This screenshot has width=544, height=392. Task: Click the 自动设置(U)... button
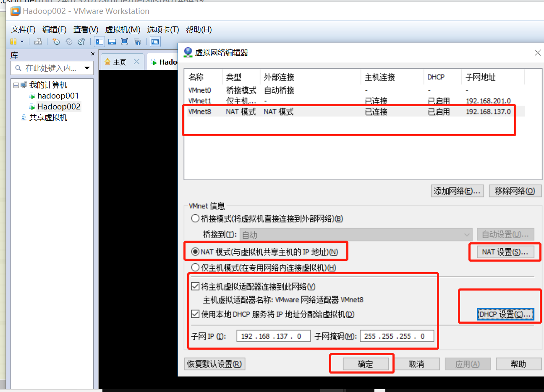[x=505, y=234]
